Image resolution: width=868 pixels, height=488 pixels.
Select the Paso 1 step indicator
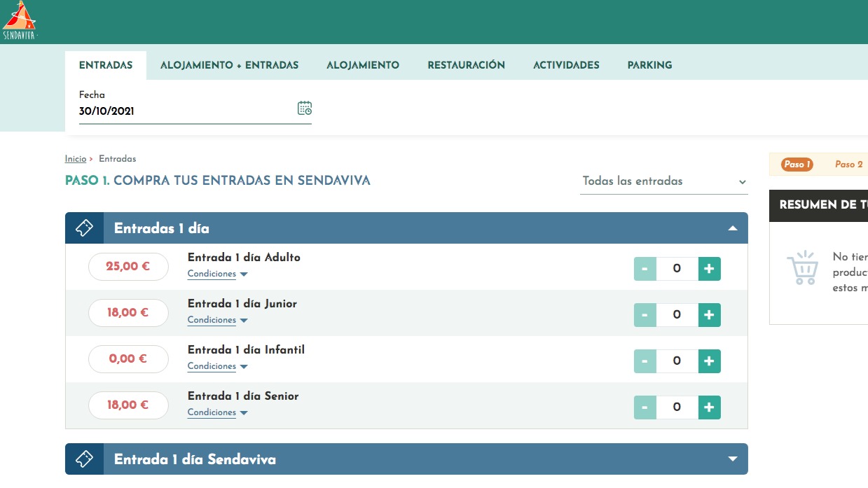point(795,164)
